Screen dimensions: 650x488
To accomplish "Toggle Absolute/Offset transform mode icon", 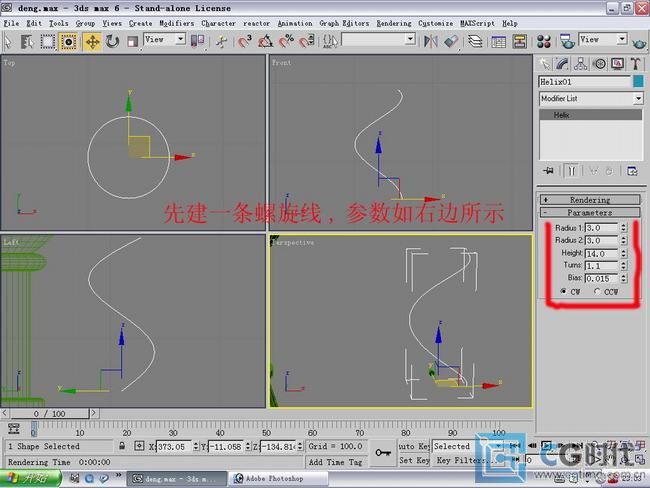I will tap(139, 446).
